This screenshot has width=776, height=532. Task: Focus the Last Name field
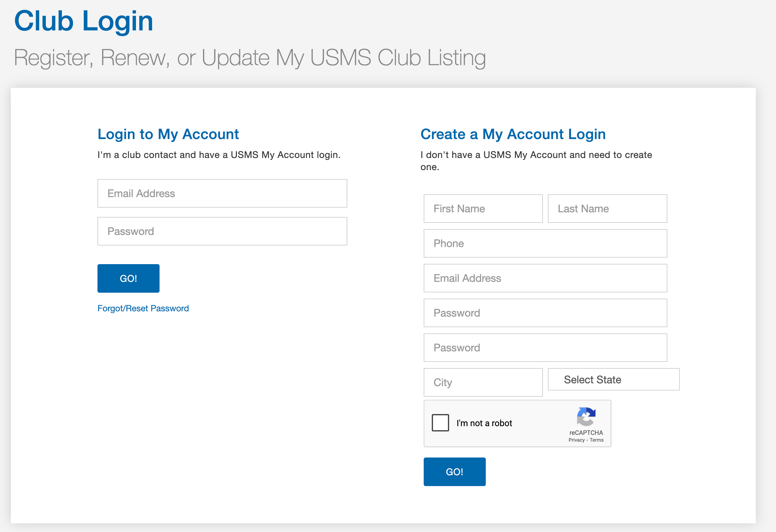(x=607, y=209)
